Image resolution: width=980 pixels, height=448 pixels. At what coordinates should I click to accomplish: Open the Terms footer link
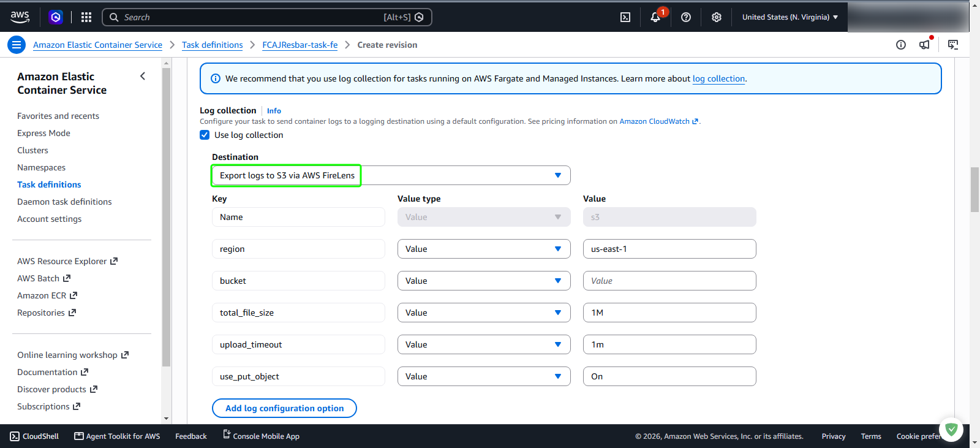(871, 436)
